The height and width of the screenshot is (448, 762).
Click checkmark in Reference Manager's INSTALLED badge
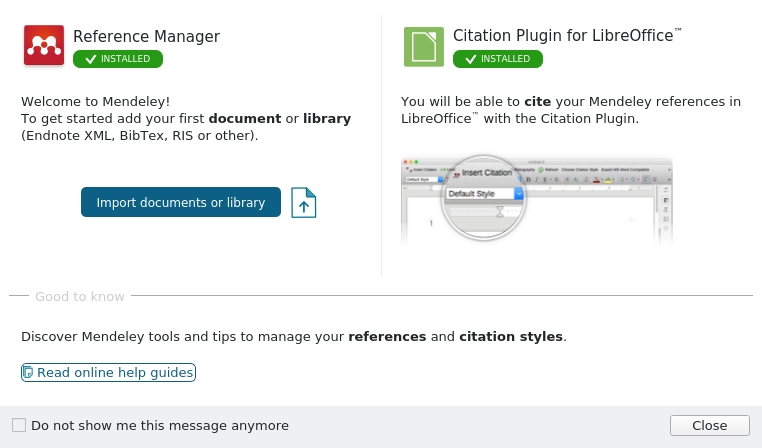(x=91, y=59)
